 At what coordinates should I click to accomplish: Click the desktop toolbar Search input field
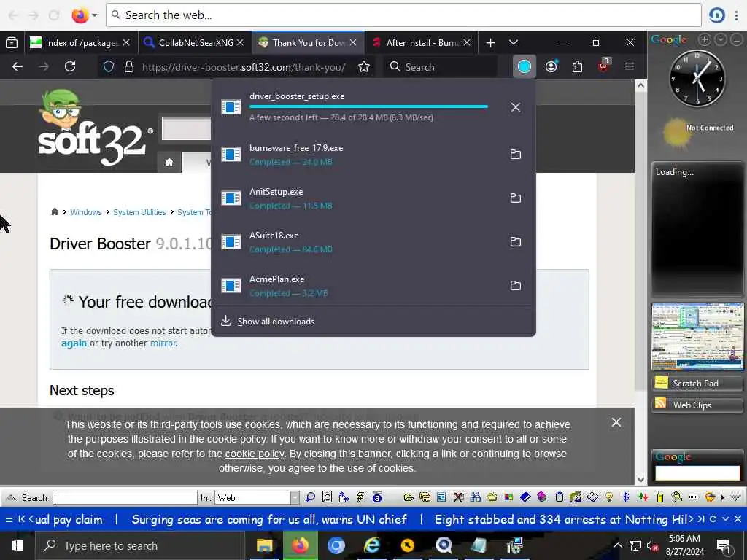(125, 497)
